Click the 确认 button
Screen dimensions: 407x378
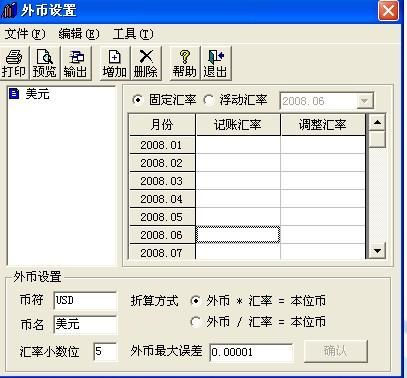[x=336, y=351]
